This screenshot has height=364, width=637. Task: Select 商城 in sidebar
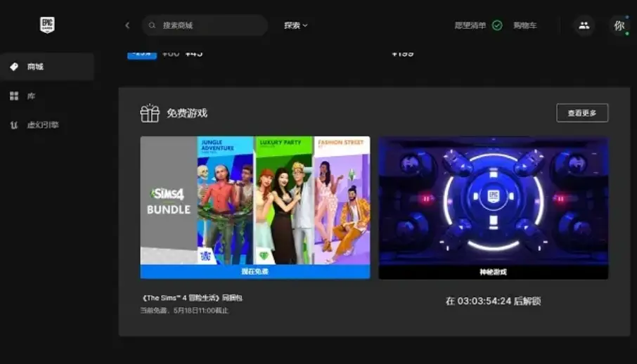tap(47, 67)
